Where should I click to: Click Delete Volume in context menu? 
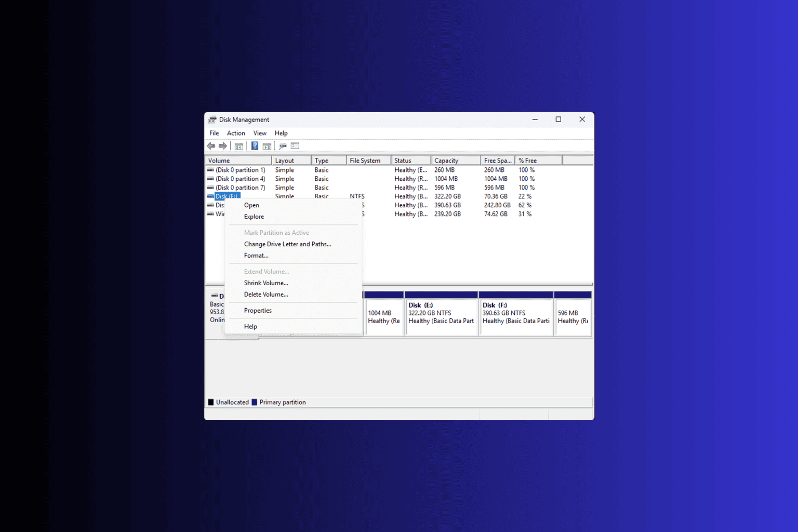click(x=266, y=295)
